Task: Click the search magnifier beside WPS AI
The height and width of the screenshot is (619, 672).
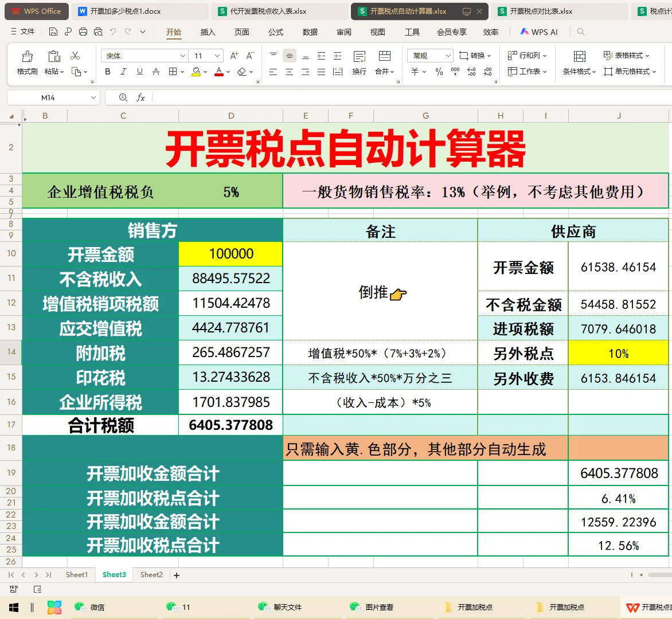Action: coord(581,32)
